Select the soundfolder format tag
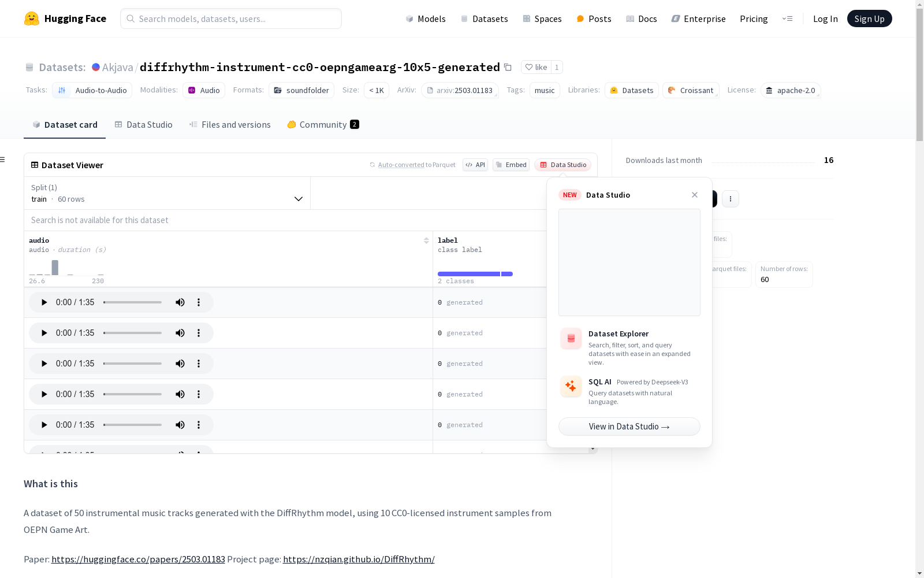Viewport: 924px width, 578px height. coord(301,90)
